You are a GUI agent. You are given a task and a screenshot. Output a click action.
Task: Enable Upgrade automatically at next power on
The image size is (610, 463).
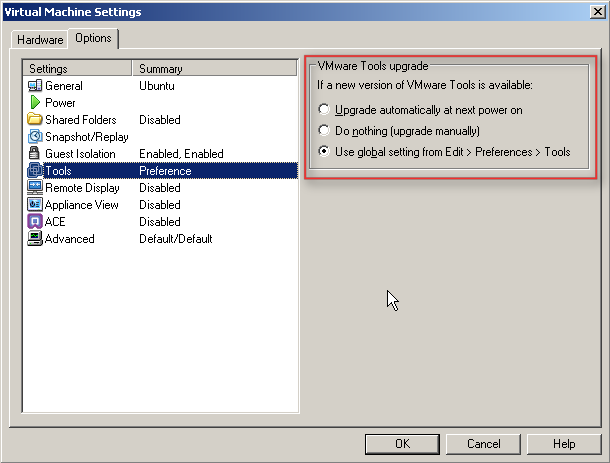323,110
